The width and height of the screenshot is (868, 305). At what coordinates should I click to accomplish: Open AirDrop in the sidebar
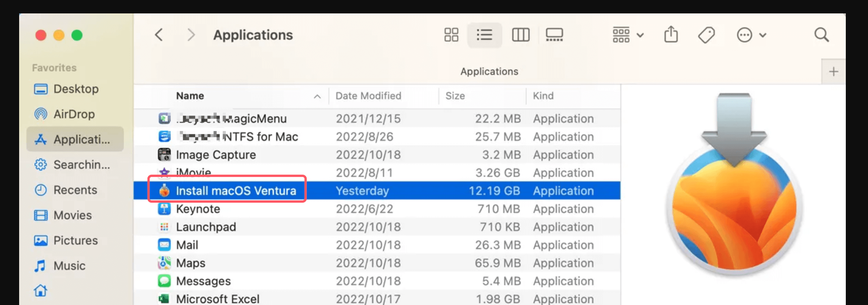pyautogui.click(x=74, y=114)
